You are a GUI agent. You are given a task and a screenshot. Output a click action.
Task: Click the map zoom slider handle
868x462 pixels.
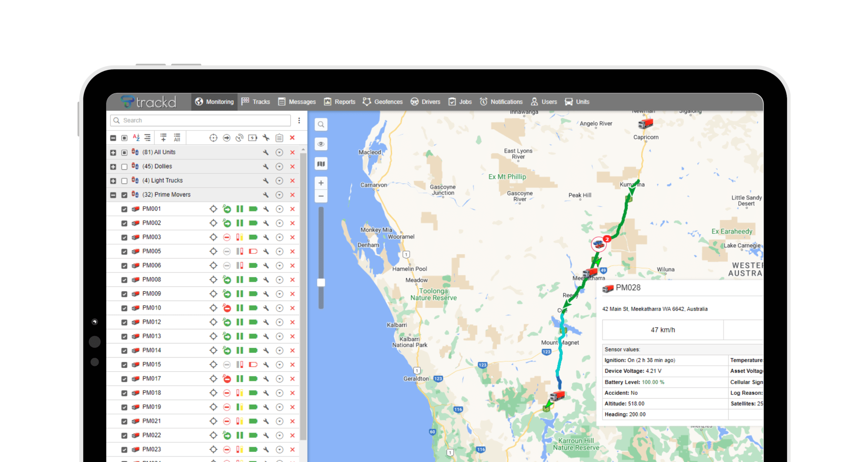(321, 283)
